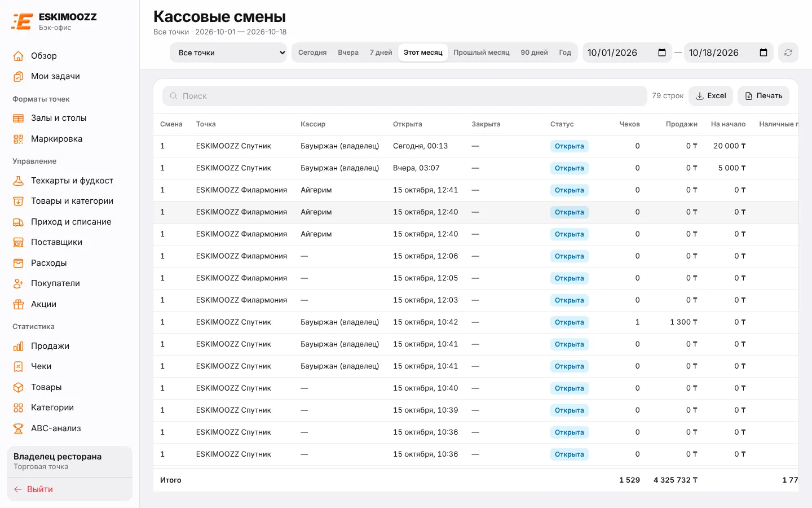Open Расходы wallet icon

click(19, 263)
